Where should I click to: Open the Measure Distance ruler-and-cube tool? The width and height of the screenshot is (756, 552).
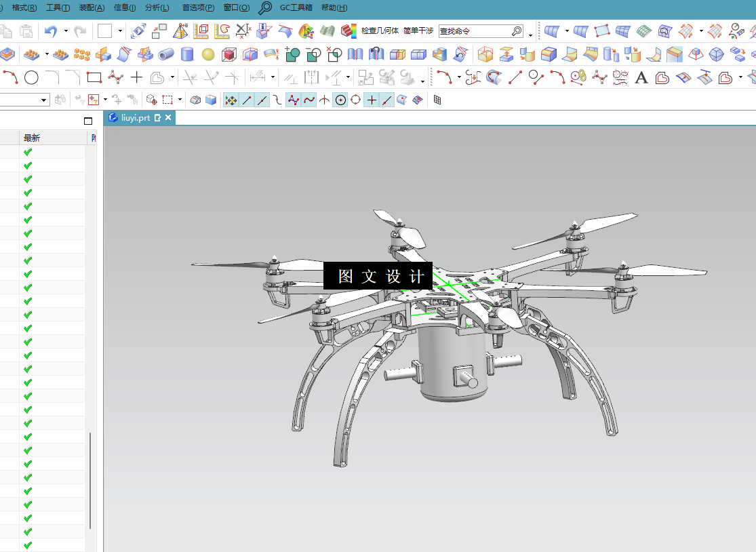tap(201, 31)
